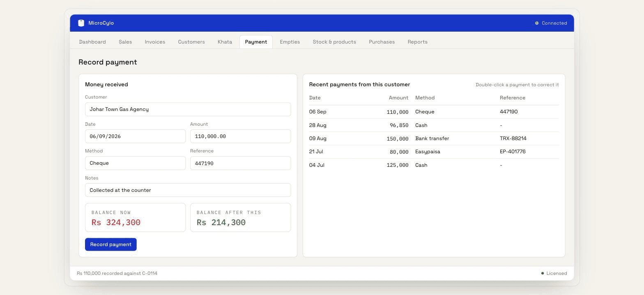Click the 96,850 amount cell
644x295 pixels.
click(399, 125)
